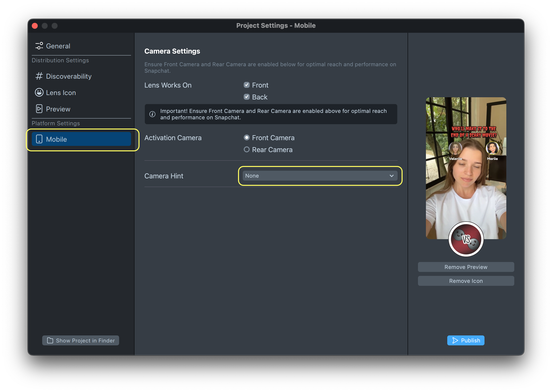Uncheck the Front camera checkbox
The width and height of the screenshot is (552, 392).
pyautogui.click(x=246, y=85)
